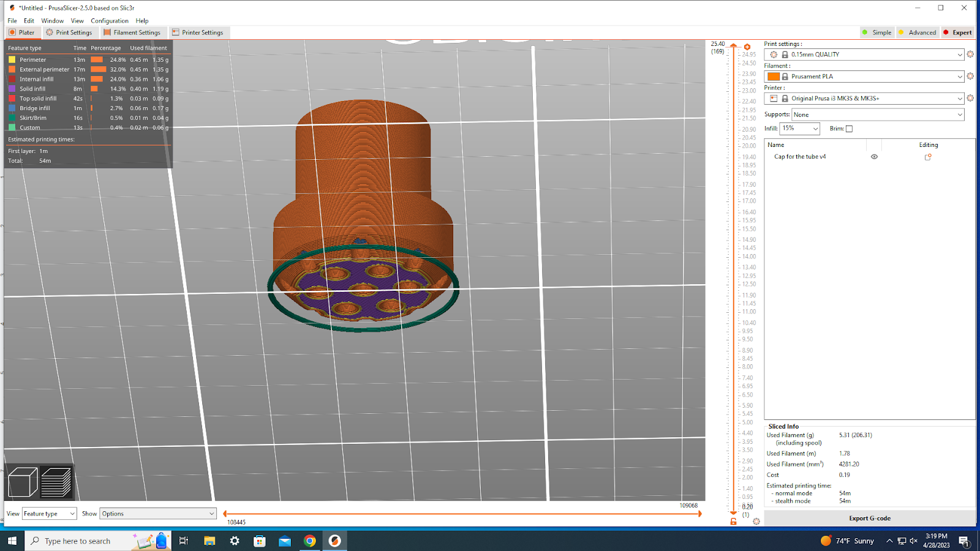The image size is (980, 551).
Task: Select Cap for the tube v4 in object list
Action: [x=800, y=157]
